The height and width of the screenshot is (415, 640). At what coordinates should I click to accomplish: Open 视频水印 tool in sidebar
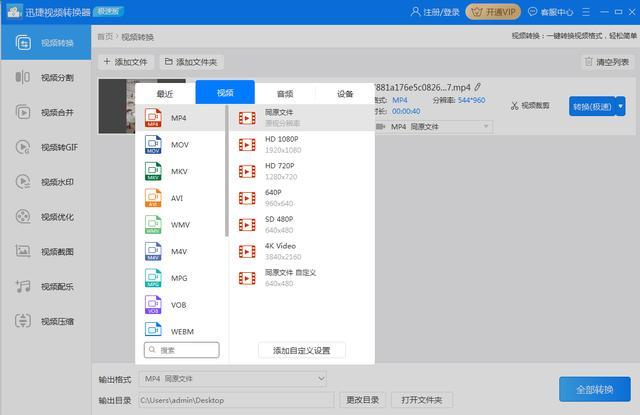[46, 182]
